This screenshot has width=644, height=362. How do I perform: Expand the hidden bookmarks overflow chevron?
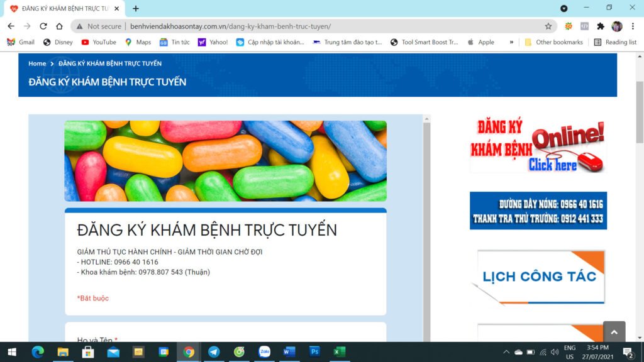[511, 42]
